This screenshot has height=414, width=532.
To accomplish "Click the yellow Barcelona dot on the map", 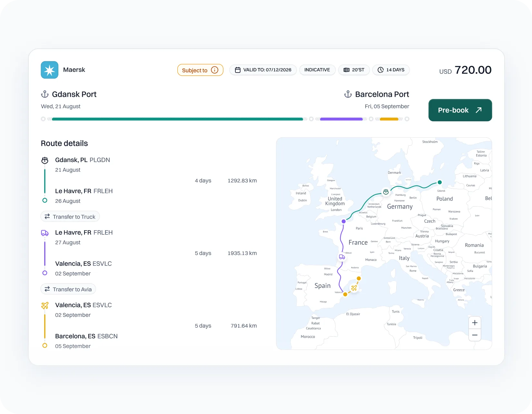I will tap(359, 279).
